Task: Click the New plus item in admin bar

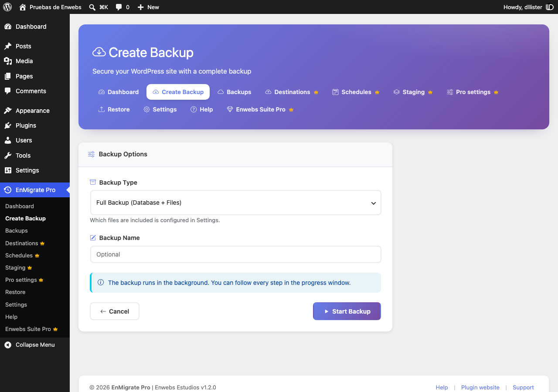Action: coord(148,7)
